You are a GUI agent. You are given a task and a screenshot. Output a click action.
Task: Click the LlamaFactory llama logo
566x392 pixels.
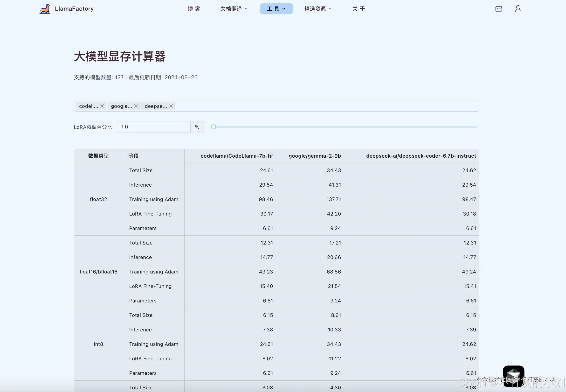click(x=45, y=9)
